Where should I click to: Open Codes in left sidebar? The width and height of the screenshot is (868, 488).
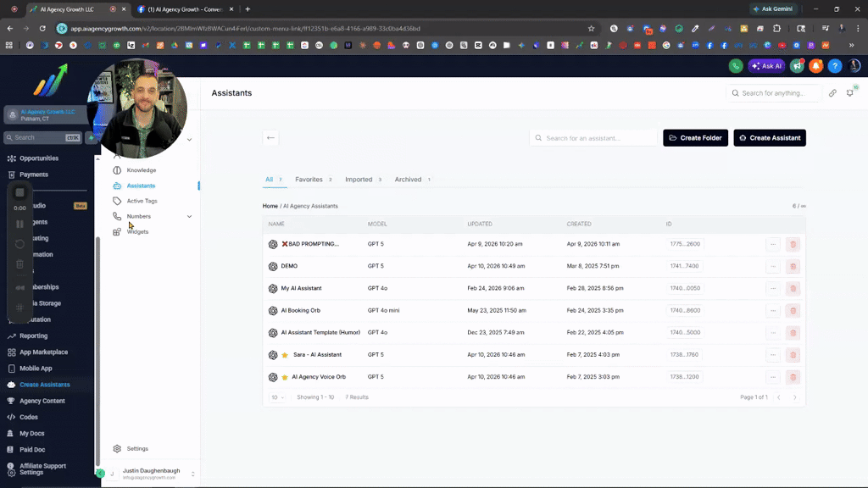(28, 417)
